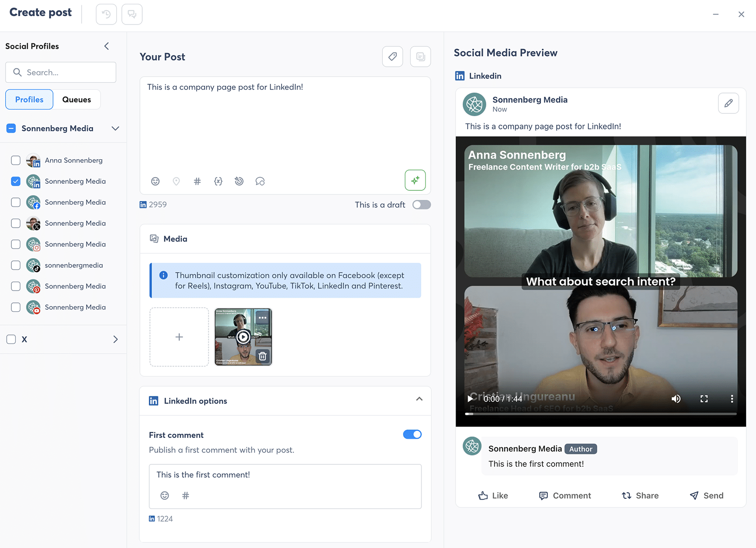Enter fullscreen on preview video
This screenshot has height=548, width=756.
click(704, 399)
